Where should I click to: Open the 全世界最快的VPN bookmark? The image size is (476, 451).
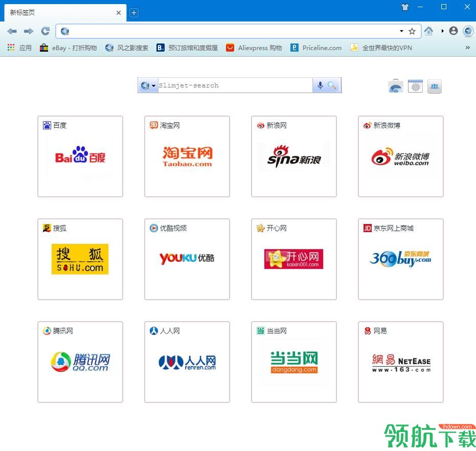pos(381,48)
